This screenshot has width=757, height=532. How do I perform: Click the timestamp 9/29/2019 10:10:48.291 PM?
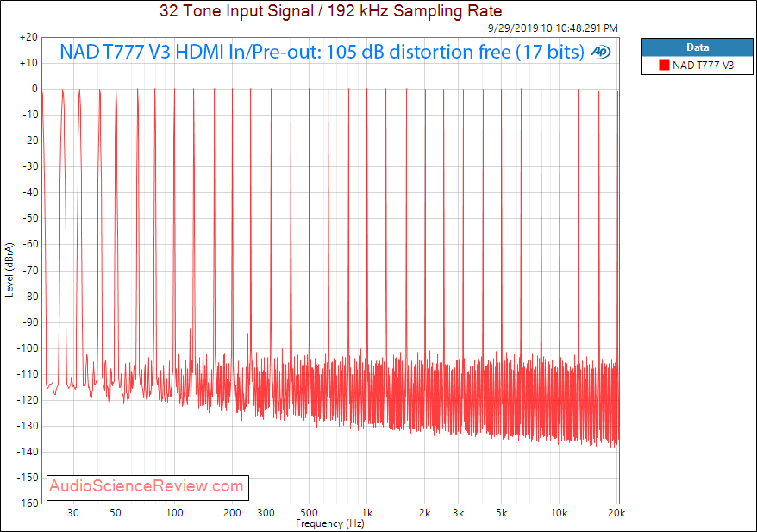point(553,28)
